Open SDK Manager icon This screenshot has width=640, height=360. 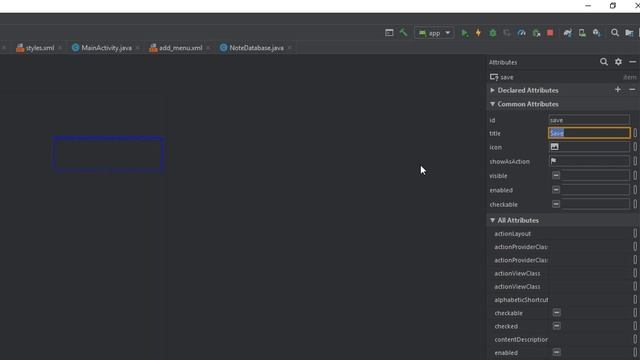click(x=597, y=33)
